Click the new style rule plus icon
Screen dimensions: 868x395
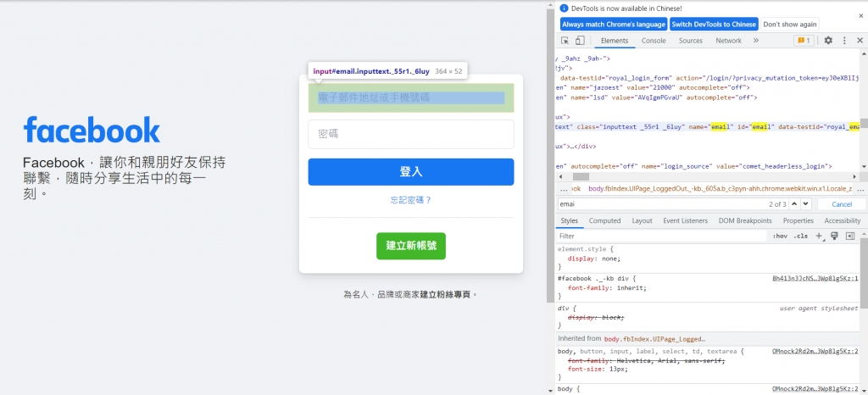[820, 236]
